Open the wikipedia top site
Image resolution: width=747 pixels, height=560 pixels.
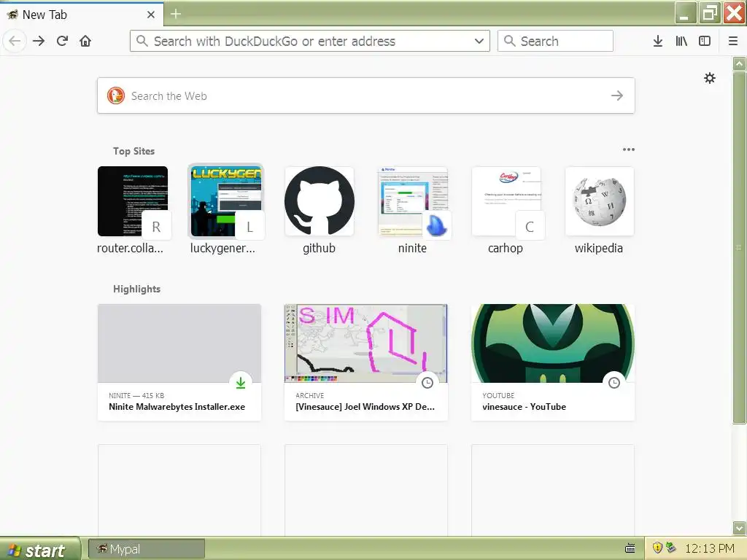pyautogui.click(x=600, y=210)
